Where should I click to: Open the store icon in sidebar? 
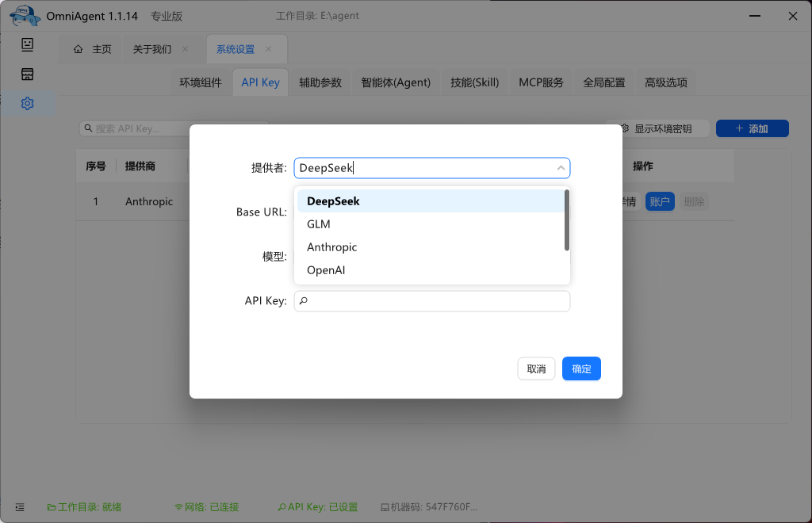pos(27,74)
